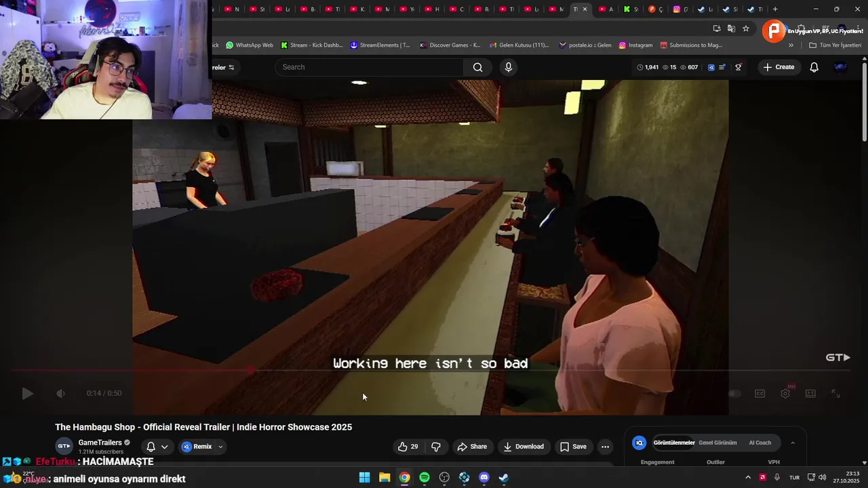Mute the video player volume
Image resolution: width=868 pixels, height=488 pixels.
click(x=60, y=393)
